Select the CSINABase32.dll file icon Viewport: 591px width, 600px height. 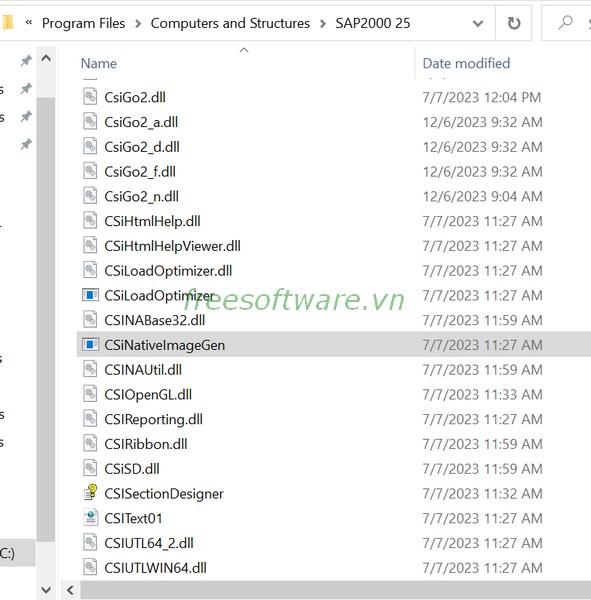coord(90,320)
